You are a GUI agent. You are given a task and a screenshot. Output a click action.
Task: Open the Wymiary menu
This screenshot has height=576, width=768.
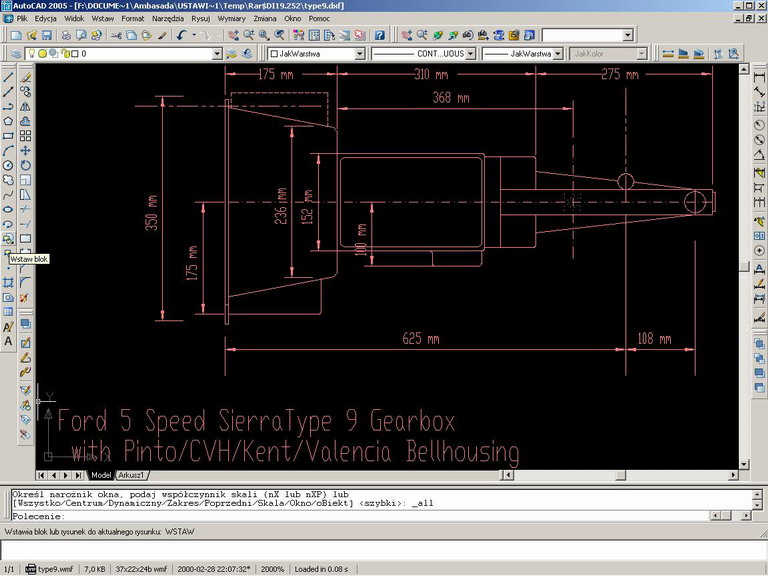[232, 19]
